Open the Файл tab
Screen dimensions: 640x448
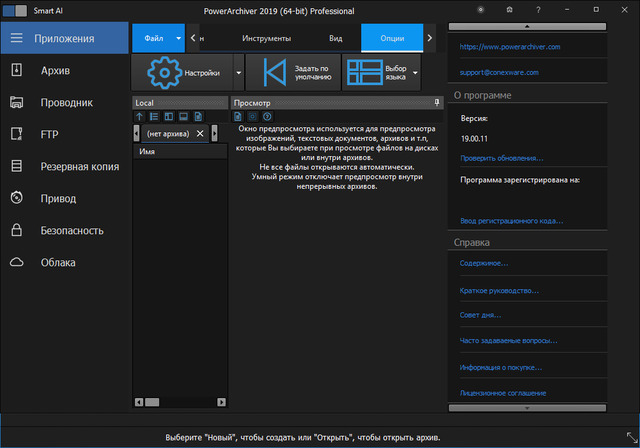coord(153,38)
